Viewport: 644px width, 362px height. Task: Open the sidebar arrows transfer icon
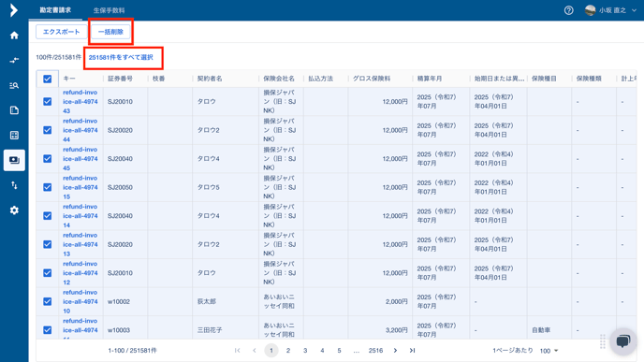click(14, 60)
